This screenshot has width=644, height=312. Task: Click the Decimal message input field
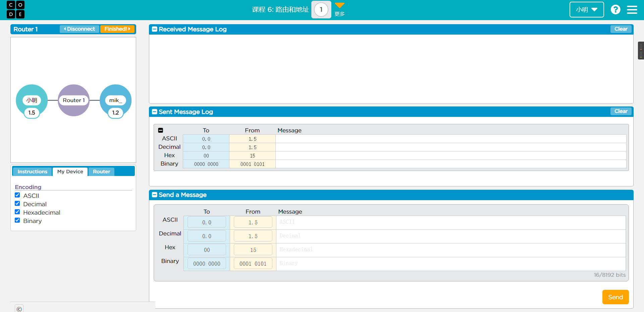tap(451, 236)
